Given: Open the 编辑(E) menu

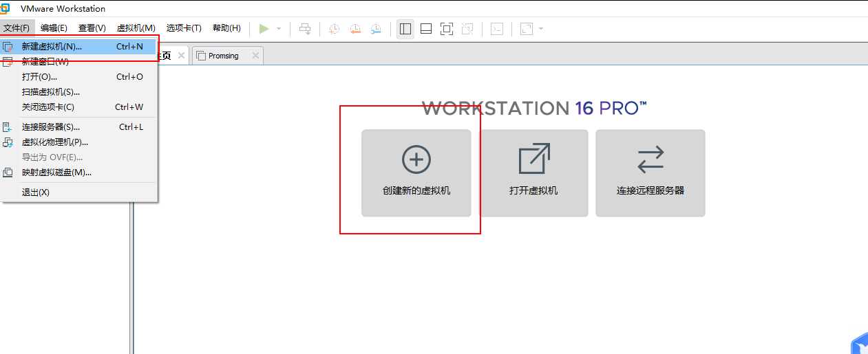Looking at the screenshot, I should (x=54, y=28).
